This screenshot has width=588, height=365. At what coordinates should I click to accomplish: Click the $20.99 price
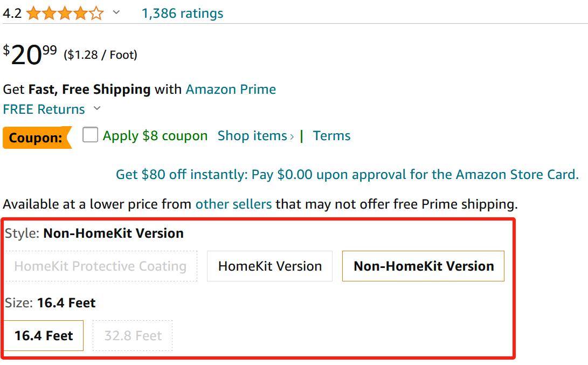[x=30, y=54]
